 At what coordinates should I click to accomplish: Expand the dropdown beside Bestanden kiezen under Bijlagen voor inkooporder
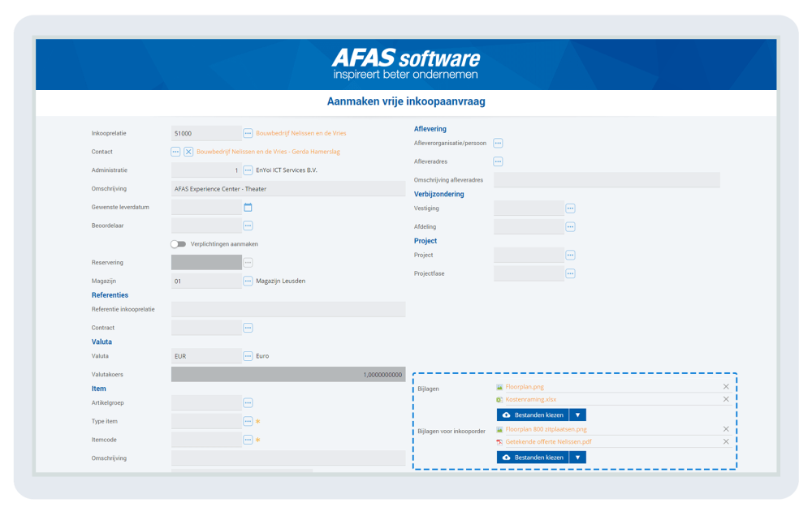[577, 457]
